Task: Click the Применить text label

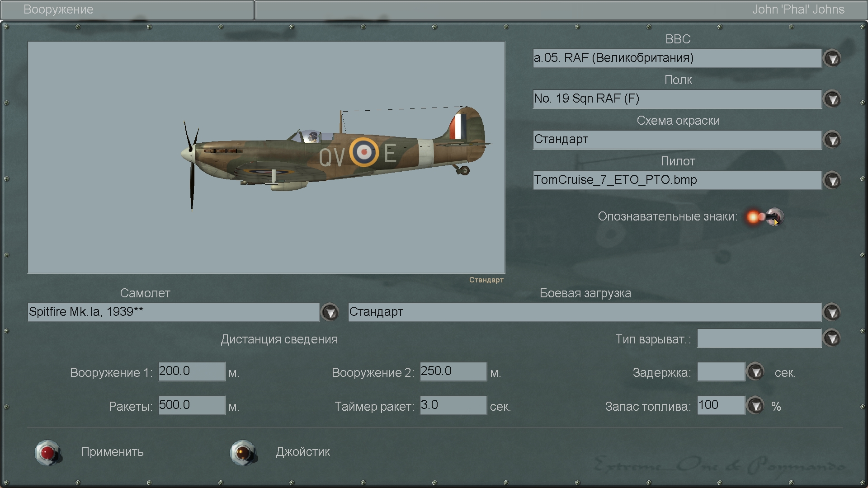Action: point(112,452)
